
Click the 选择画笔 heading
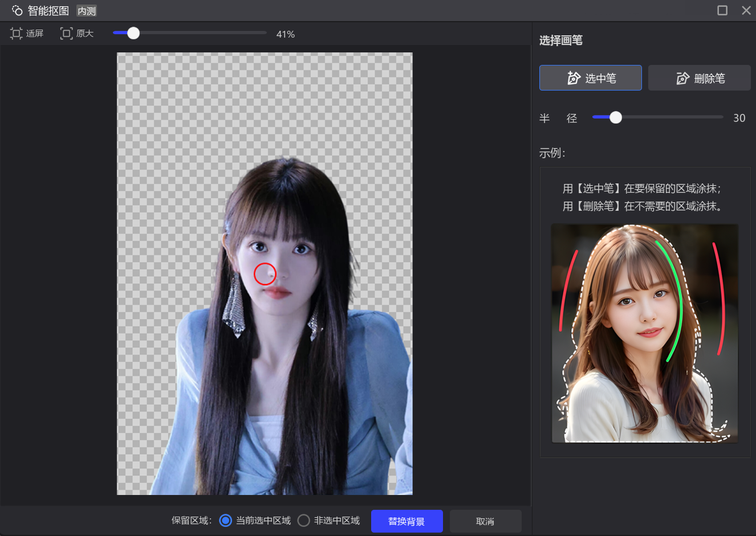(x=561, y=40)
